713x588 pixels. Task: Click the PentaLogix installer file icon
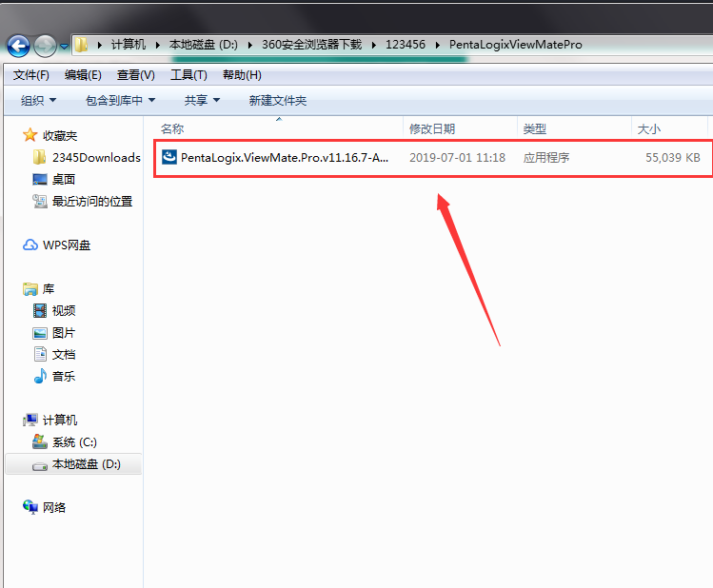(x=169, y=157)
